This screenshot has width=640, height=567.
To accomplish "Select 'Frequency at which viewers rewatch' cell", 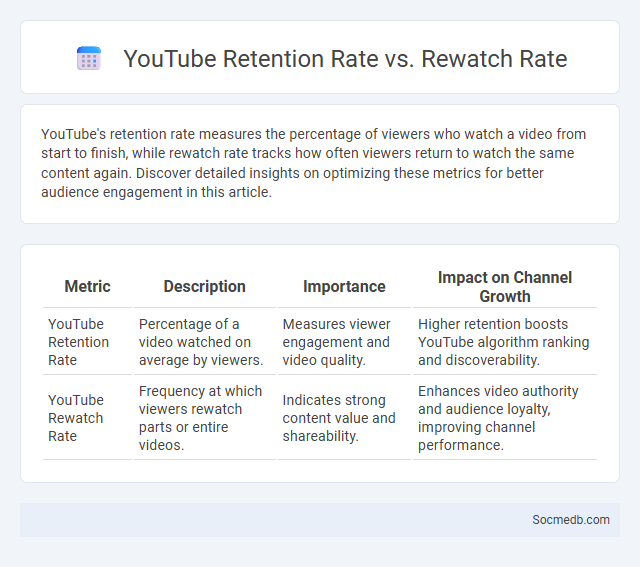I will pyautogui.click(x=204, y=418).
